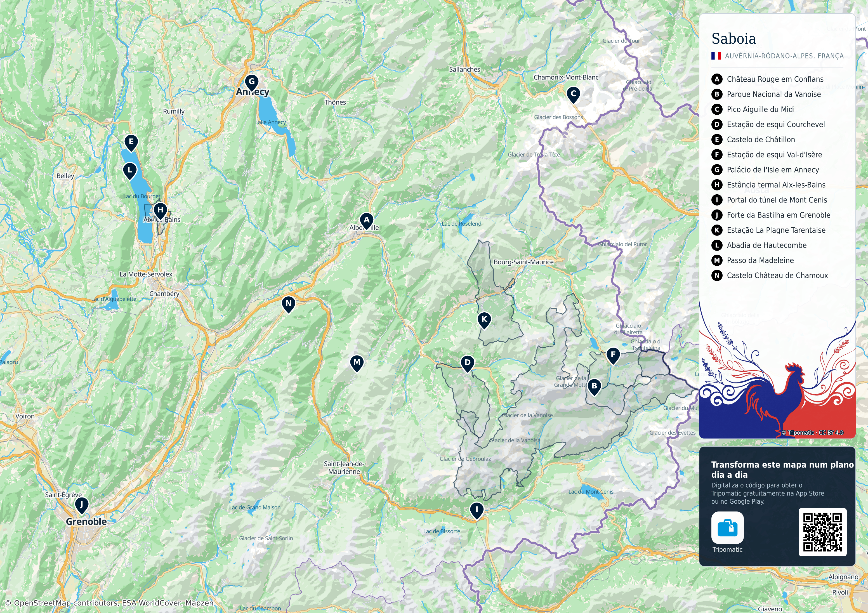Select map pin J at Grenoble

(x=81, y=506)
